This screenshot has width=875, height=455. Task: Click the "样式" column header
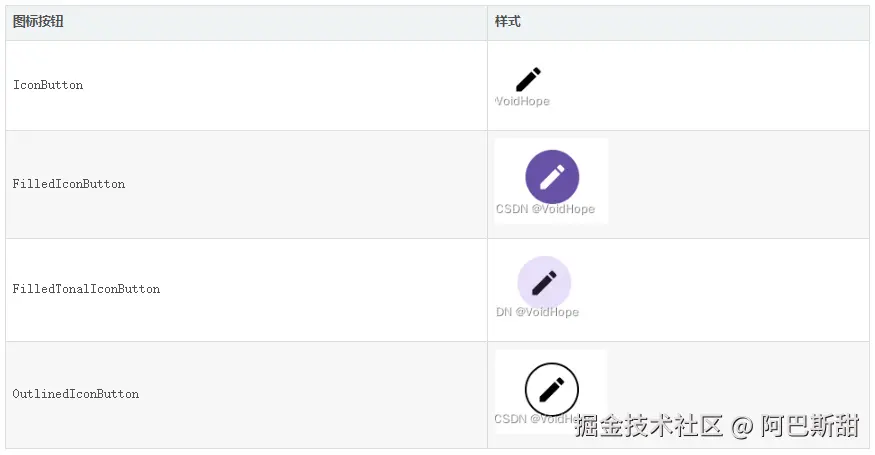[508, 21]
